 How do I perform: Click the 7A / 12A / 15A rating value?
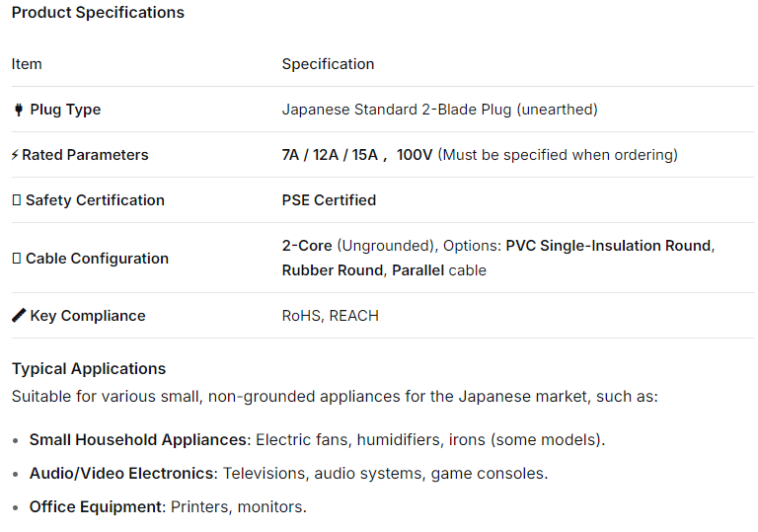point(330,155)
